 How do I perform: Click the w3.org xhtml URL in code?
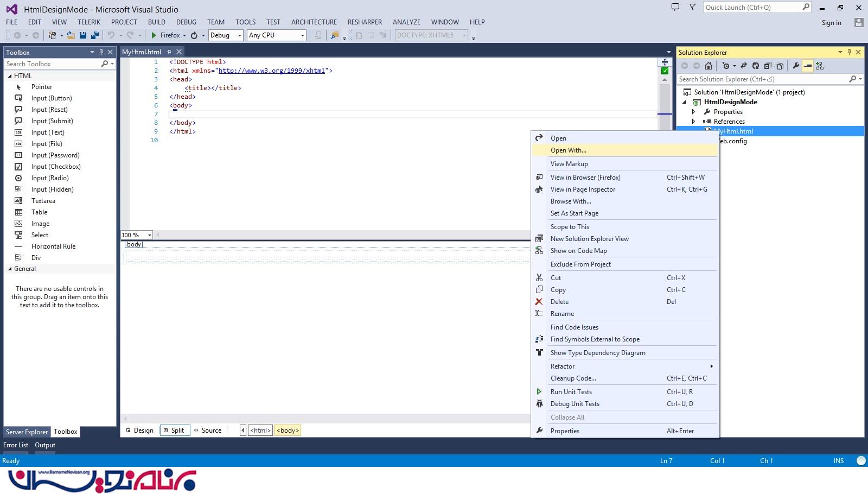[272, 71]
